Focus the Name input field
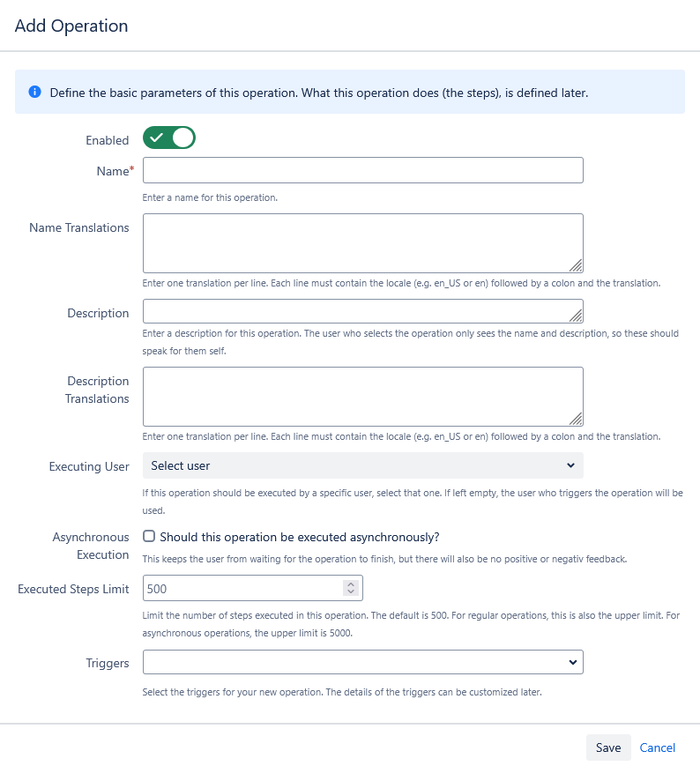700x766 pixels. (x=362, y=170)
